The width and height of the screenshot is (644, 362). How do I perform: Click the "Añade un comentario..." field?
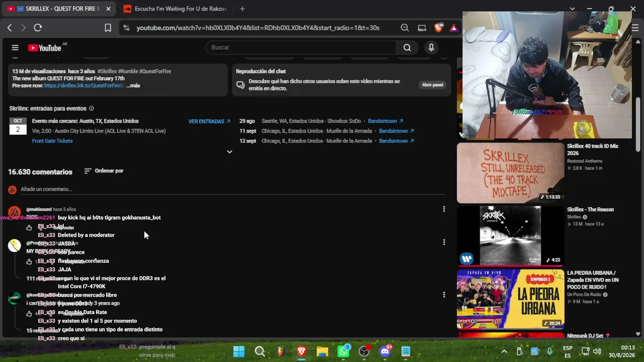pos(233,190)
